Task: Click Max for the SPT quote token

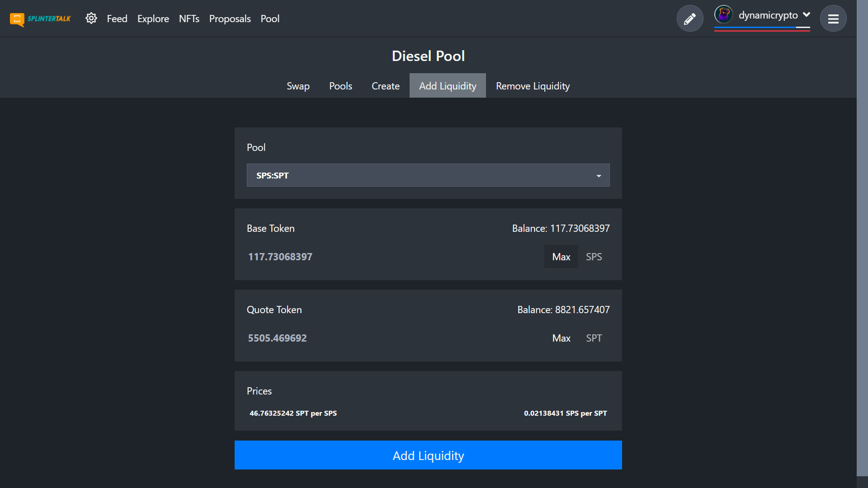Action: (561, 338)
